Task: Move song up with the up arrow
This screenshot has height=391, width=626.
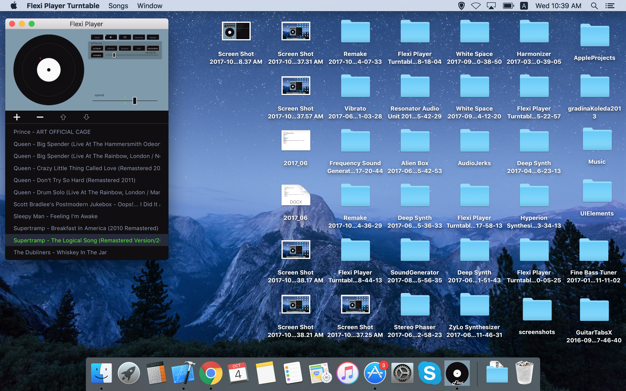Action: [x=63, y=117]
